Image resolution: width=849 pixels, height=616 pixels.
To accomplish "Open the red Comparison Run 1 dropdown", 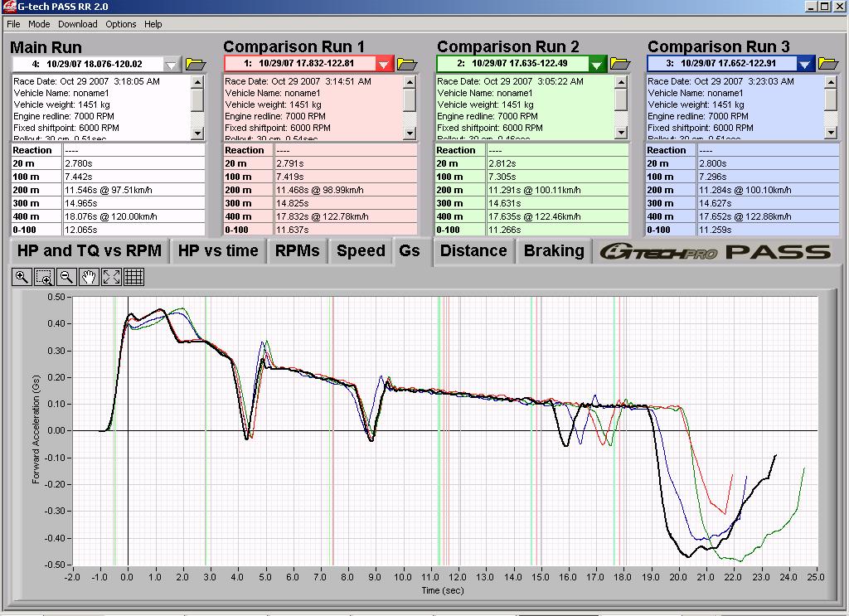I will 384,64.
